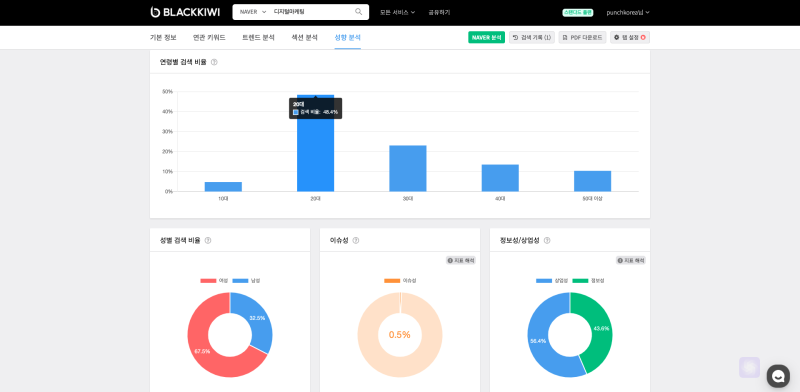The width and height of the screenshot is (800, 392).
Task: Click the 공유하기 link
Action: coord(439,12)
